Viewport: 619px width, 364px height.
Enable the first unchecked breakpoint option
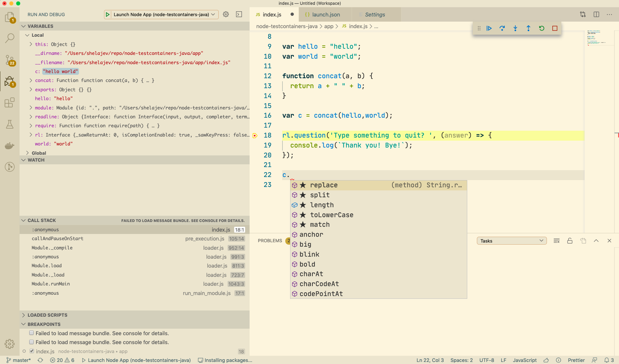coord(32,333)
